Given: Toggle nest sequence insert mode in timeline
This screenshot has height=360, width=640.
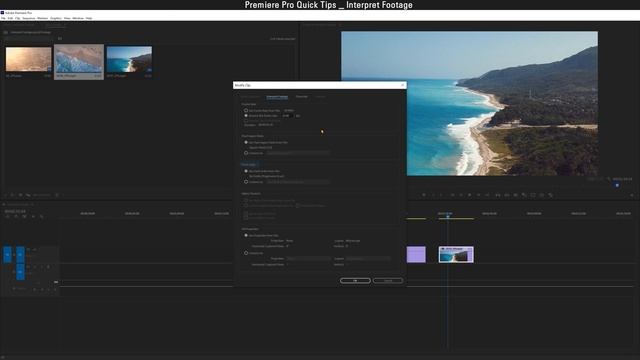Looking at the screenshot, I should click(7, 216).
